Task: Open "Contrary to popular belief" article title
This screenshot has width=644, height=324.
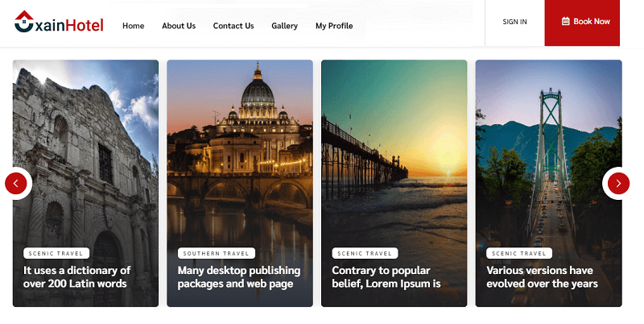Action: (386, 276)
